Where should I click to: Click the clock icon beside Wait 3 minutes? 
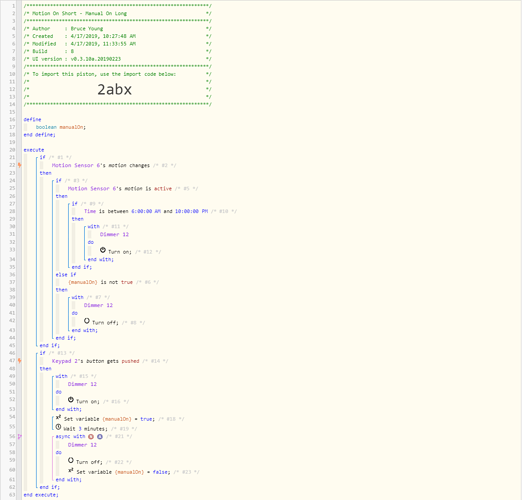(x=58, y=427)
